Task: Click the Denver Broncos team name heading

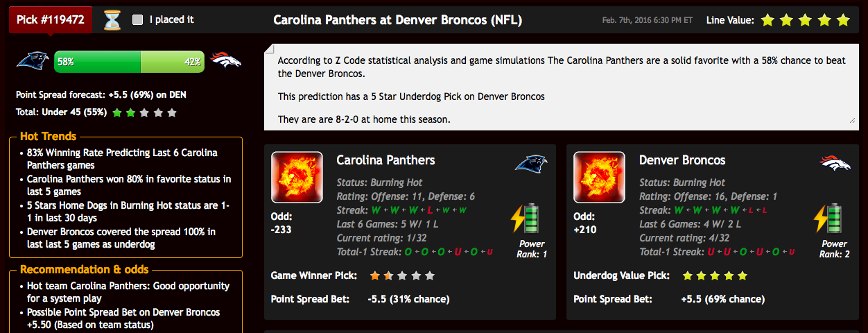Action: click(682, 160)
